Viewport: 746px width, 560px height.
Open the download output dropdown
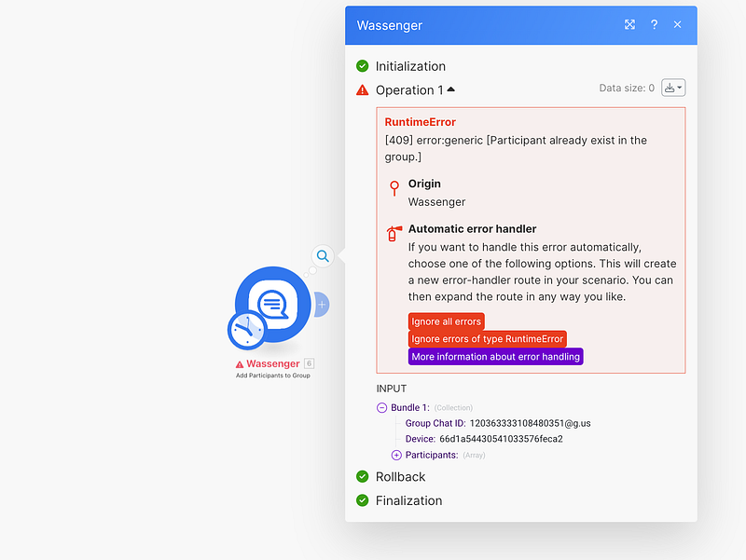[x=673, y=88]
